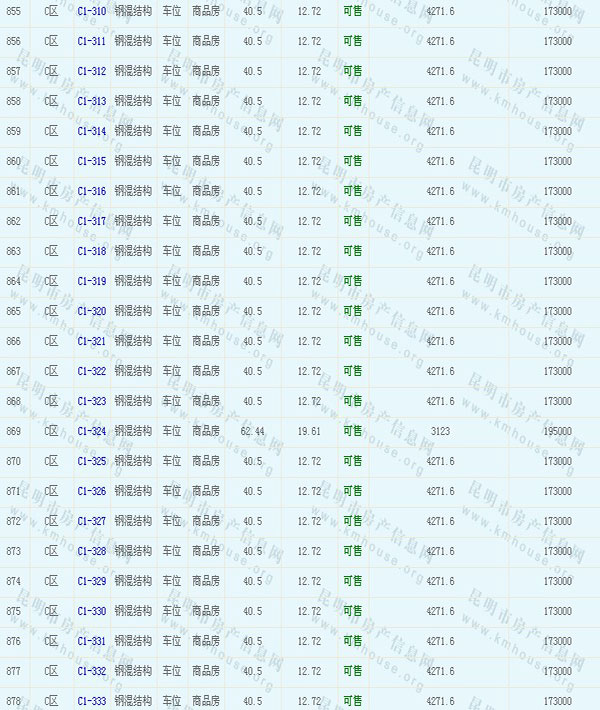
Task: Open unit C1-328 details
Action: (x=91, y=551)
